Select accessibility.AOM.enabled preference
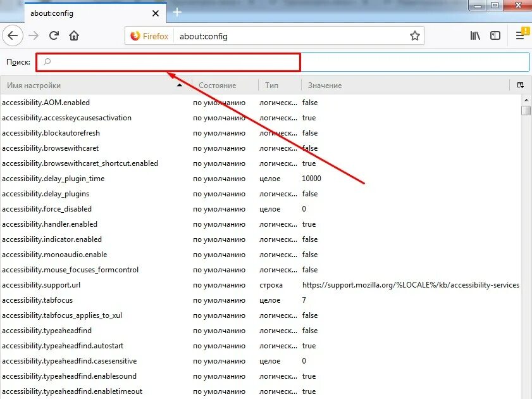The height and width of the screenshot is (399, 532). (x=261, y=103)
